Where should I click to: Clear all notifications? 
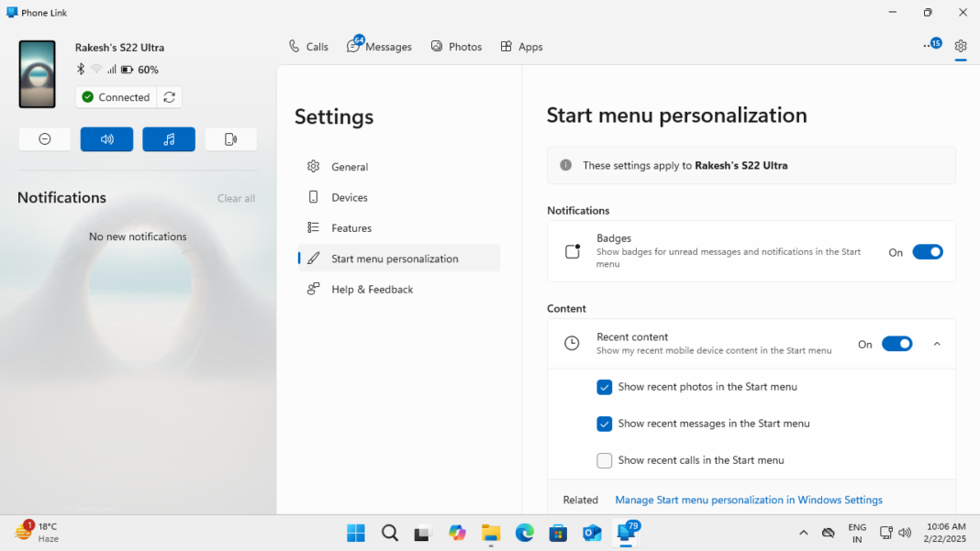(x=236, y=198)
